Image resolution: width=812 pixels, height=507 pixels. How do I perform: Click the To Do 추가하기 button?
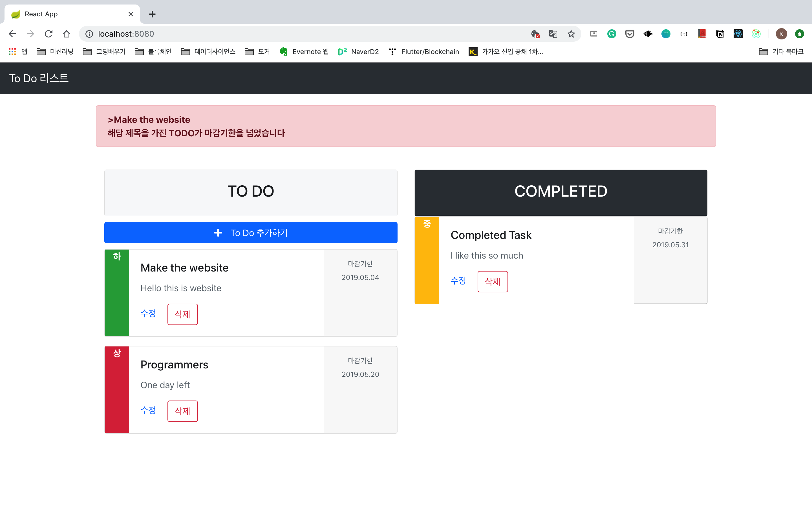click(x=251, y=233)
